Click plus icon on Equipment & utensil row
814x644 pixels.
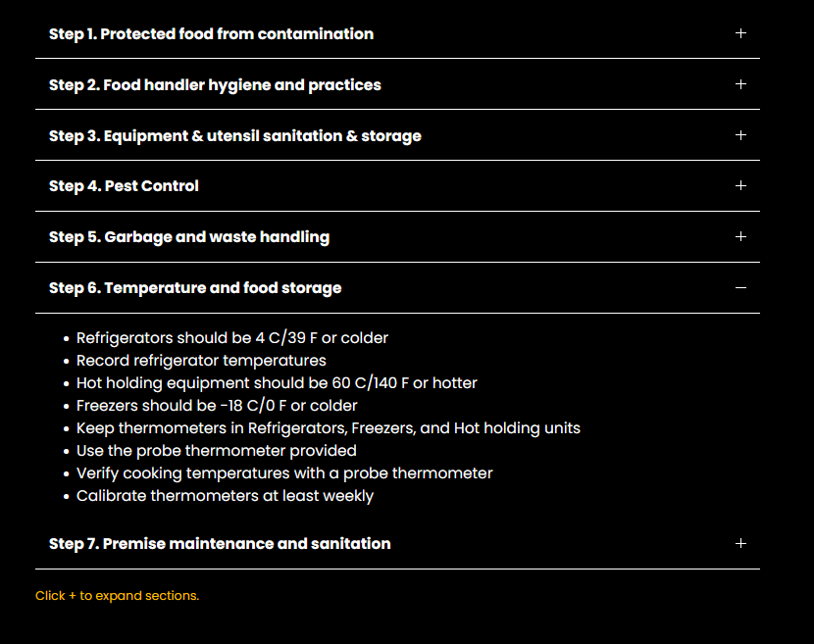740,135
